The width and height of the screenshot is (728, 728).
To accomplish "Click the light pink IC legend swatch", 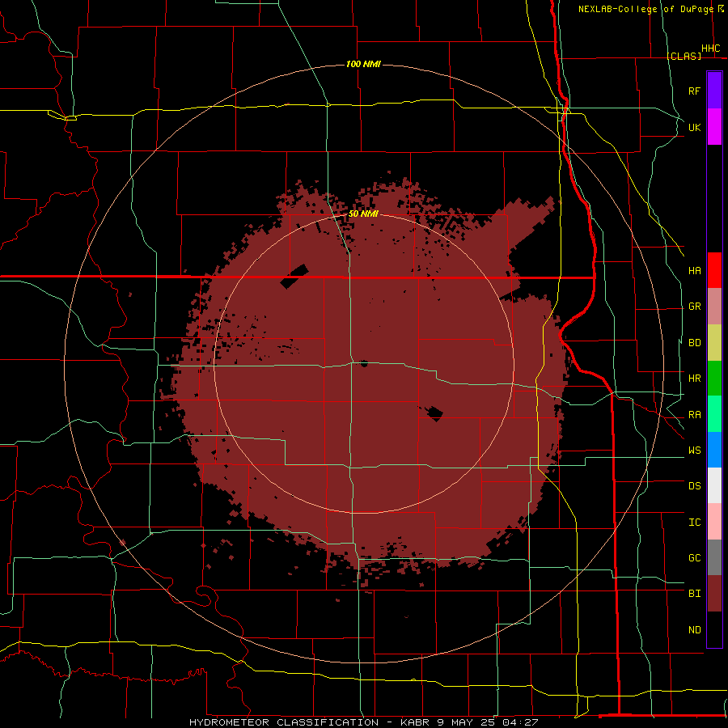I will [714, 522].
